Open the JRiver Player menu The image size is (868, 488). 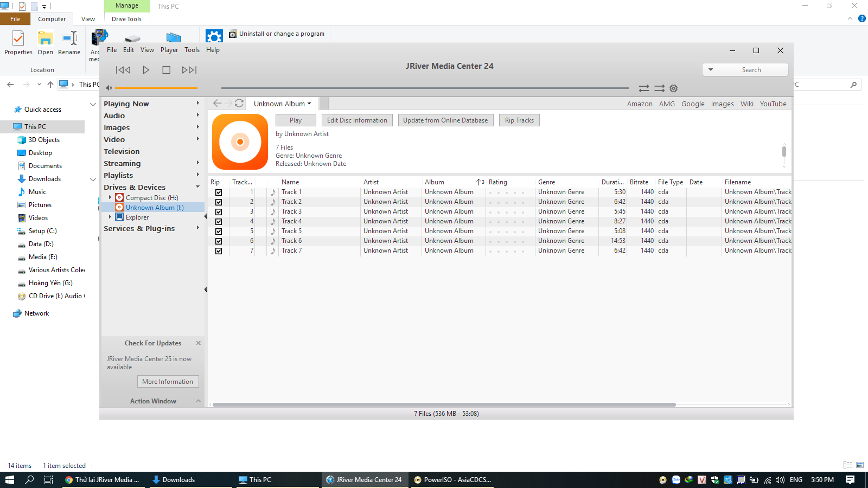169,50
